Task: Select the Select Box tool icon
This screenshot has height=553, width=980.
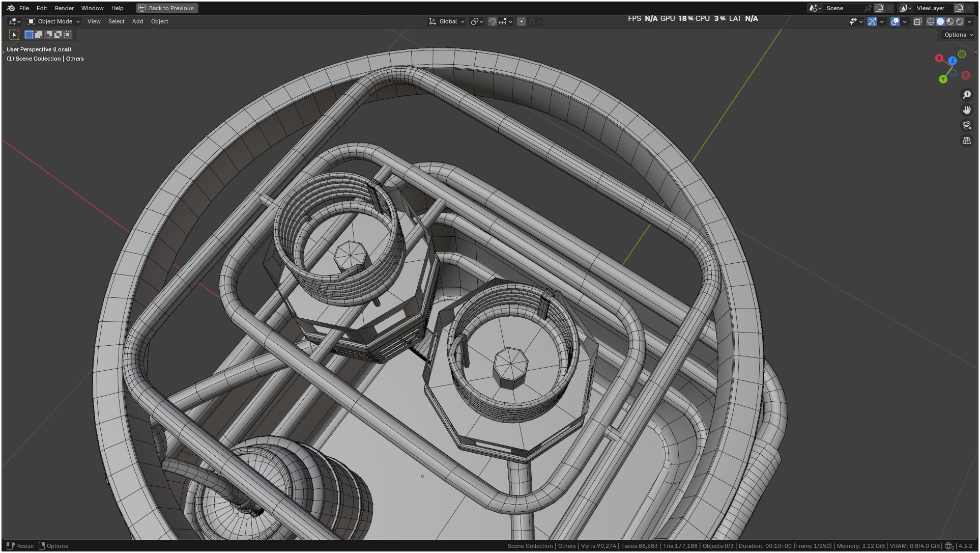Action: 14,35
